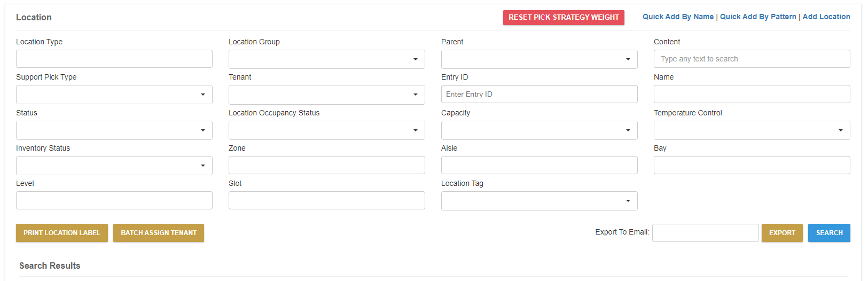This screenshot has height=281, width=868.
Task: Open Quick Add By Name link
Action: pyautogui.click(x=678, y=17)
